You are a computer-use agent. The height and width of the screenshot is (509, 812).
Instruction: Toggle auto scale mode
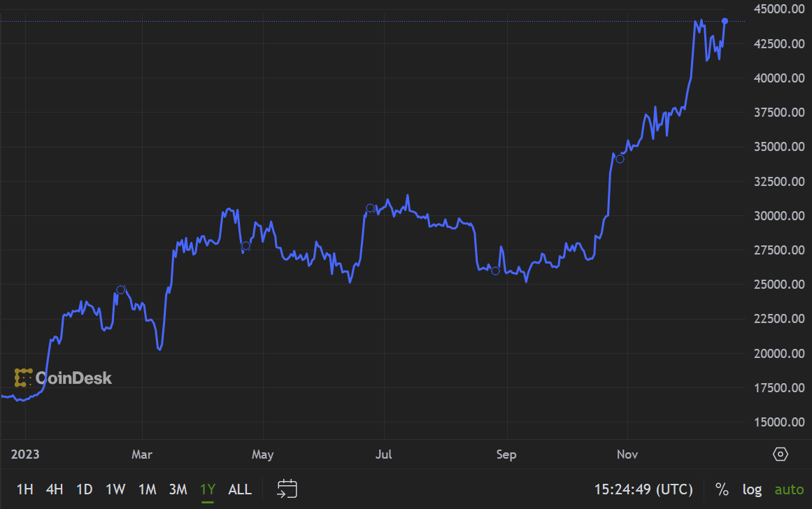[x=789, y=489]
